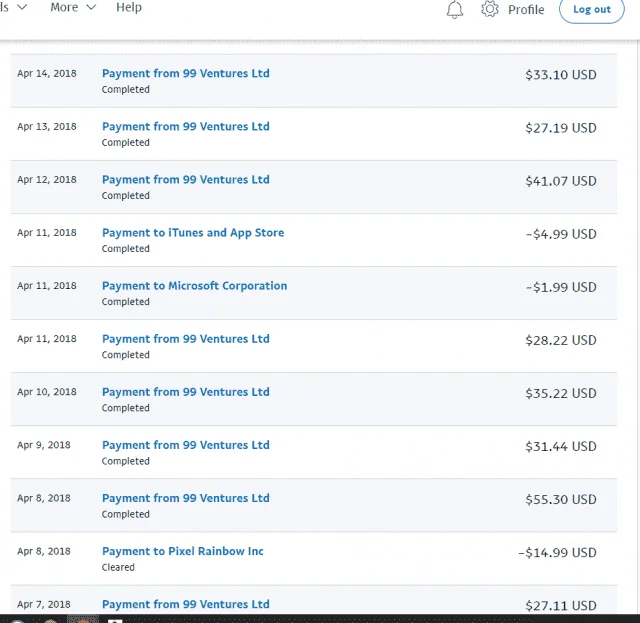Click the $41.07 USD amount

[x=561, y=181]
